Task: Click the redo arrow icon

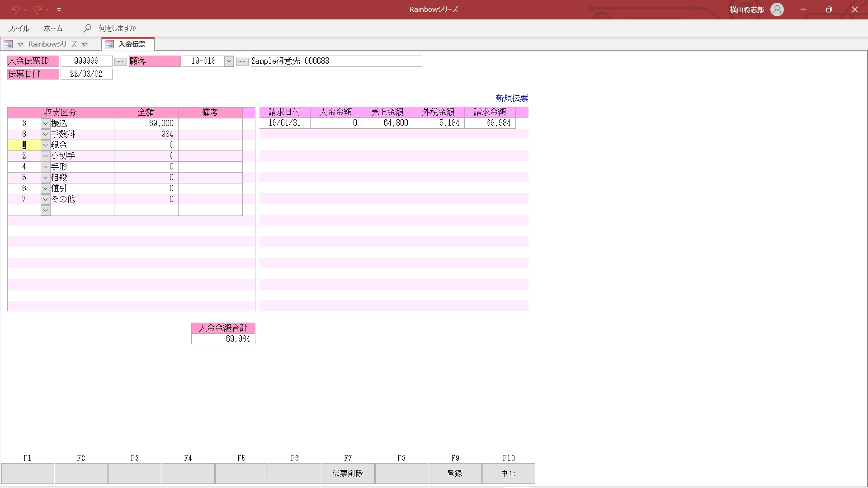Action: 37,9
